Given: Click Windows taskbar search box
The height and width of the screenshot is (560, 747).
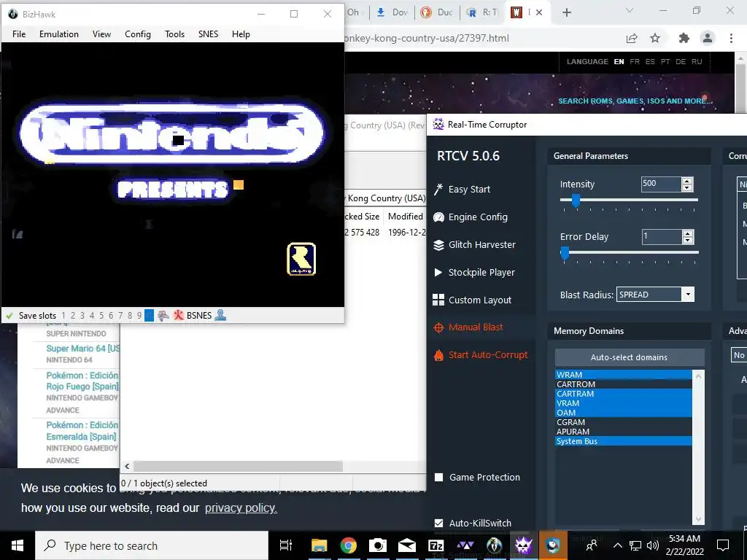Looking at the screenshot, I should [x=152, y=545].
